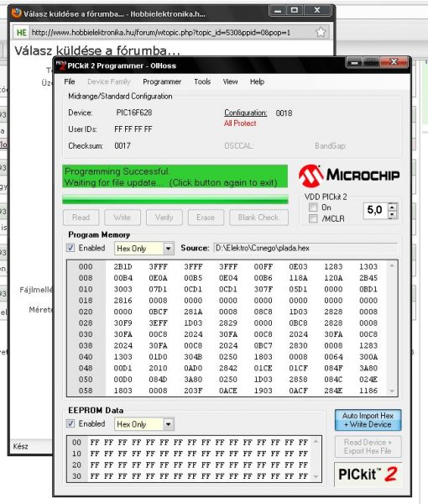Image resolution: width=428 pixels, height=504 pixels.
Task: Toggle the VDD PICkit 2 On checkbox
Action: [x=313, y=207]
